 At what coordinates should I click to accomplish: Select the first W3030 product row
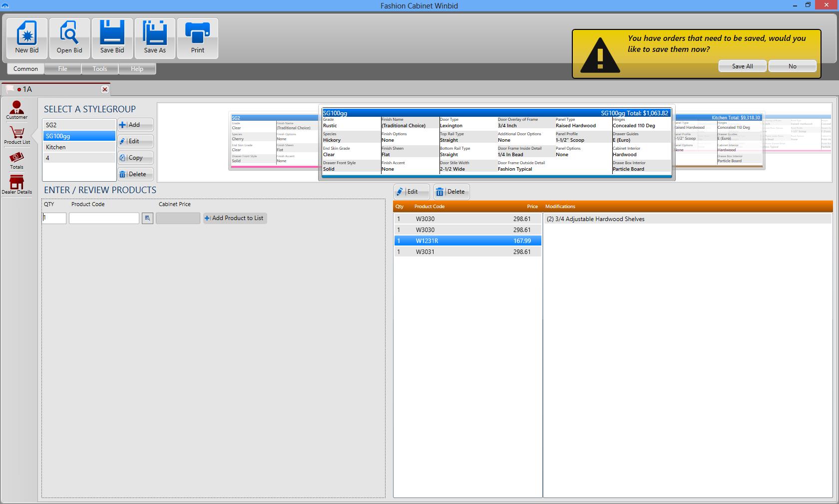(467, 219)
